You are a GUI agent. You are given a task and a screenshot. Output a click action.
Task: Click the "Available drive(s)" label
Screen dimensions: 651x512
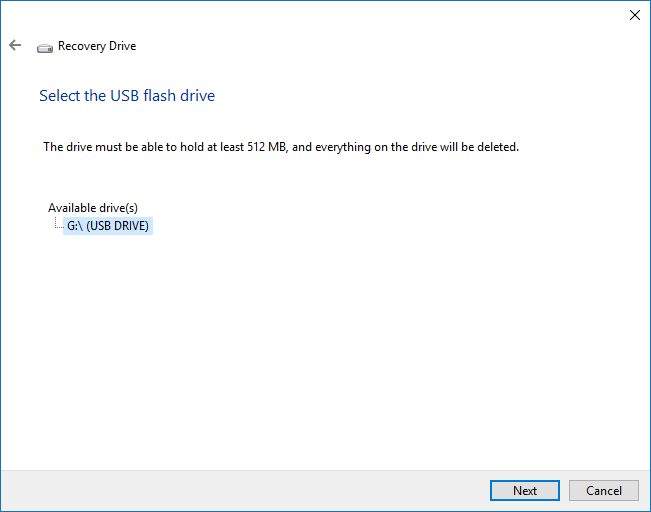point(93,208)
